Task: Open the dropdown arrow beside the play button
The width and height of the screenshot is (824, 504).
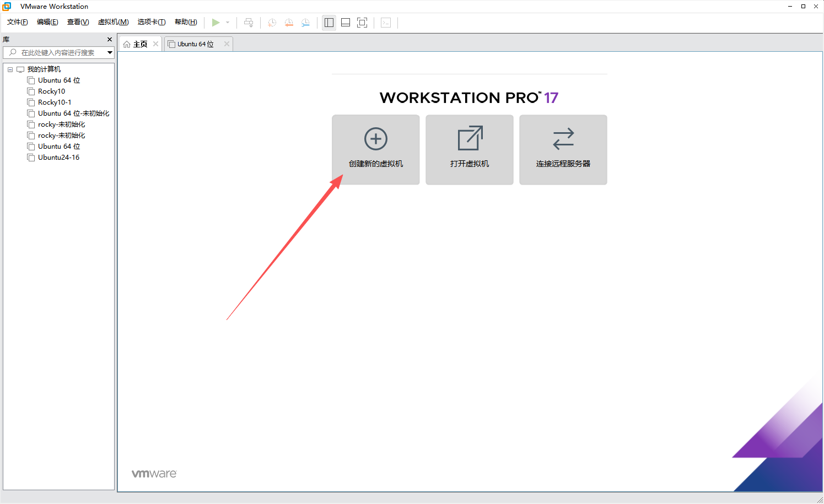Action: [228, 23]
